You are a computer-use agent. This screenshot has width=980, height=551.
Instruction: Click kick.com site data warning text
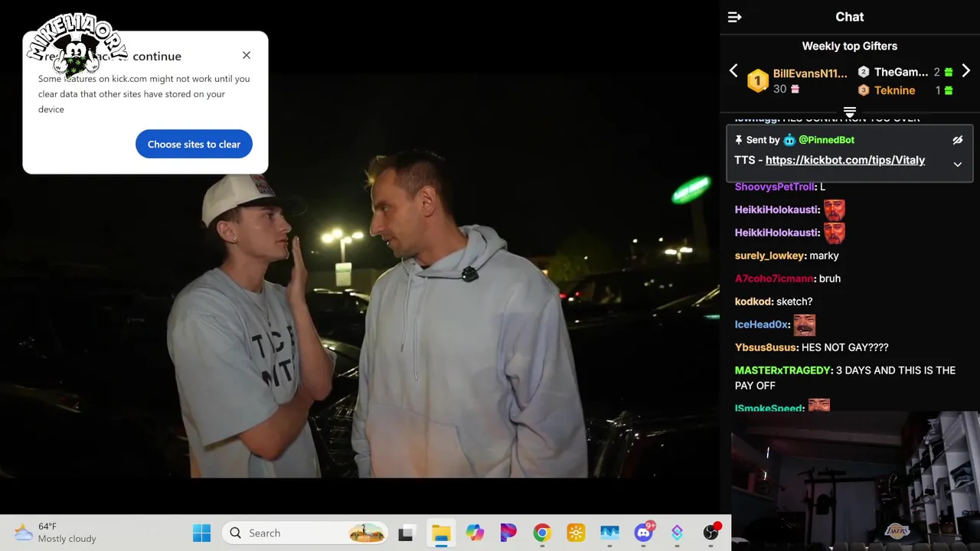pos(144,93)
